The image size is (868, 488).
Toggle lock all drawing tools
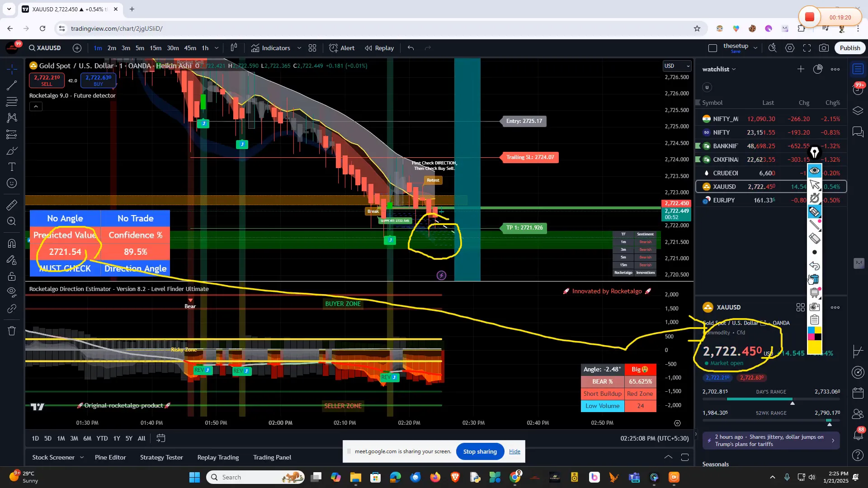tap(12, 276)
